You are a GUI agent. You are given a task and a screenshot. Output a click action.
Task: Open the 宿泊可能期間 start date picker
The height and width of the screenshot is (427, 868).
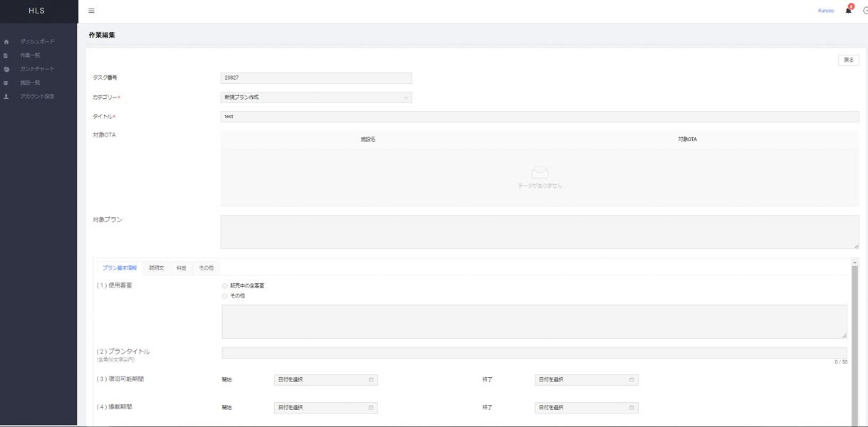pos(325,380)
